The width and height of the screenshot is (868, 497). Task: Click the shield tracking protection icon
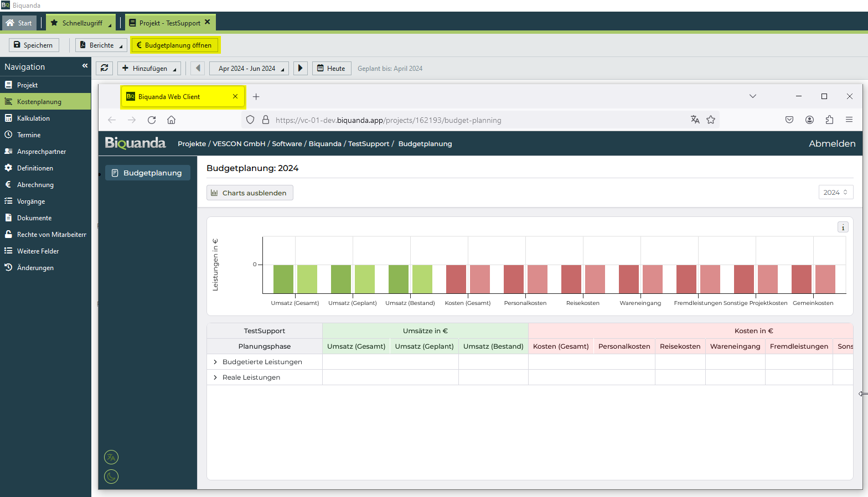(250, 120)
